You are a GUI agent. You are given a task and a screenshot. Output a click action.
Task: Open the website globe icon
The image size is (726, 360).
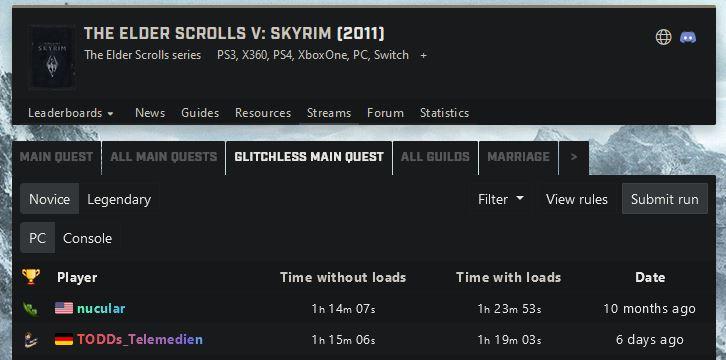(x=663, y=37)
